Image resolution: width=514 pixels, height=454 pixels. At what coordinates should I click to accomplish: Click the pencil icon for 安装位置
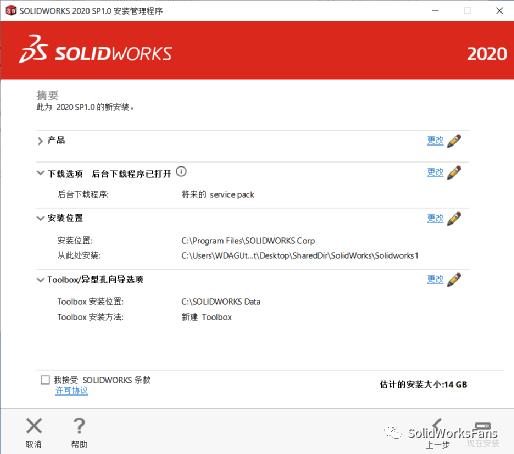coord(454,219)
